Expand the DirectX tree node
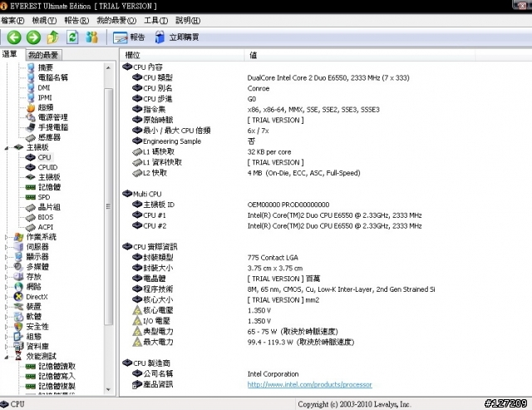Viewport: 532px width, 410px height. (7, 297)
